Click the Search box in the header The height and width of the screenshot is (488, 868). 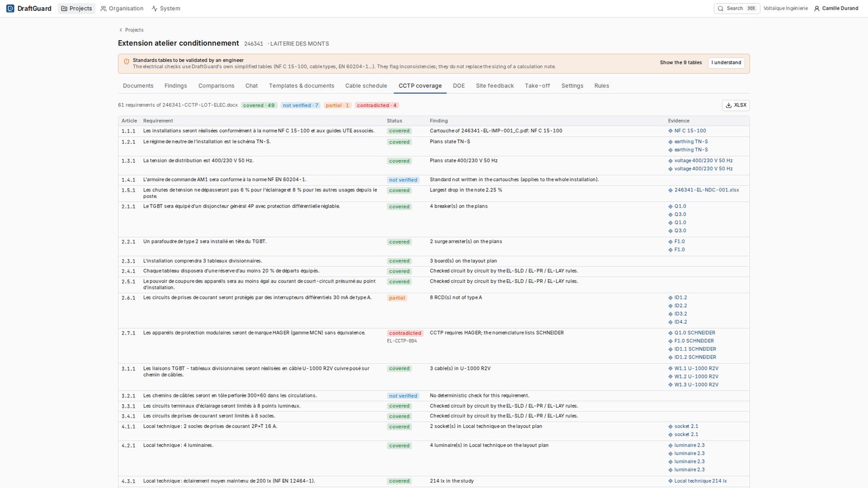pyautogui.click(x=737, y=8)
